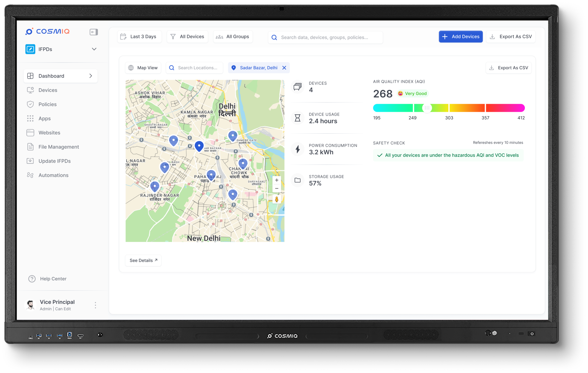Open the Last 3 Days date range
The image size is (588, 373).
click(139, 37)
